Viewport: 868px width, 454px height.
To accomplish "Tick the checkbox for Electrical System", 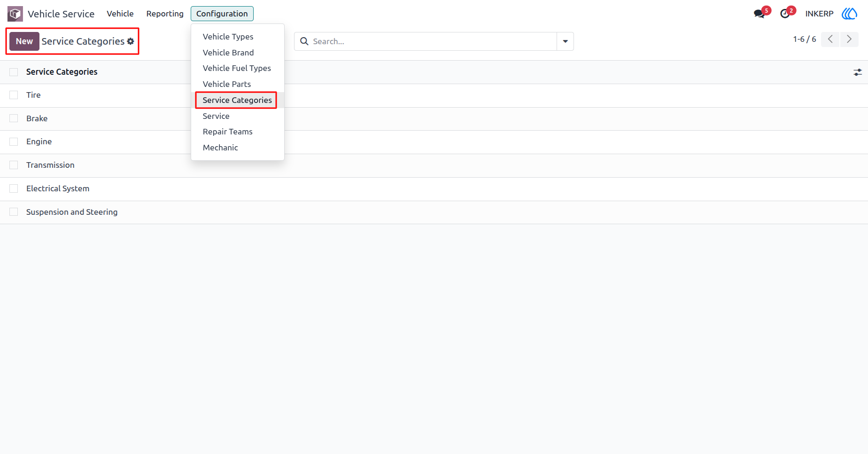I will pyautogui.click(x=14, y=188).
